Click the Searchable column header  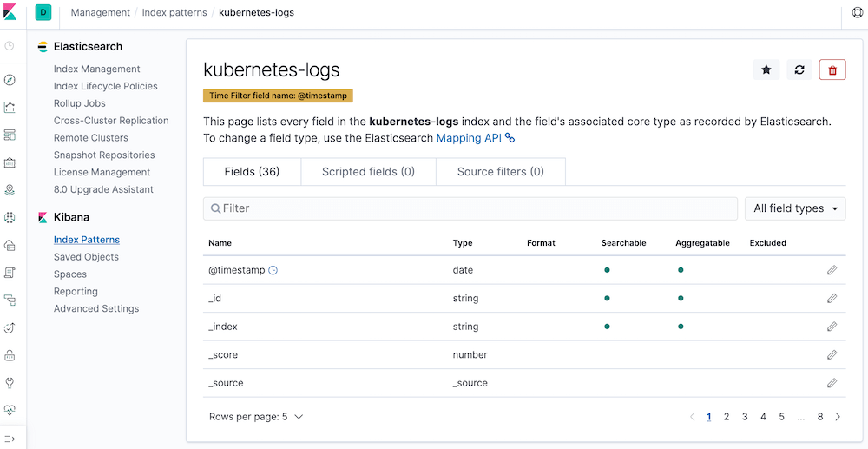pyautogui.click(x=623, y=243)
